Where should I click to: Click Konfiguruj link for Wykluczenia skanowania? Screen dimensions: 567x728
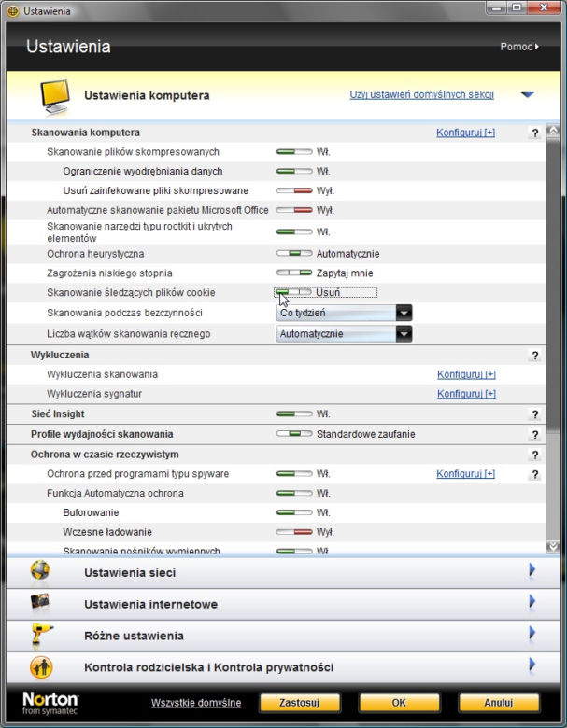point(466,374)
